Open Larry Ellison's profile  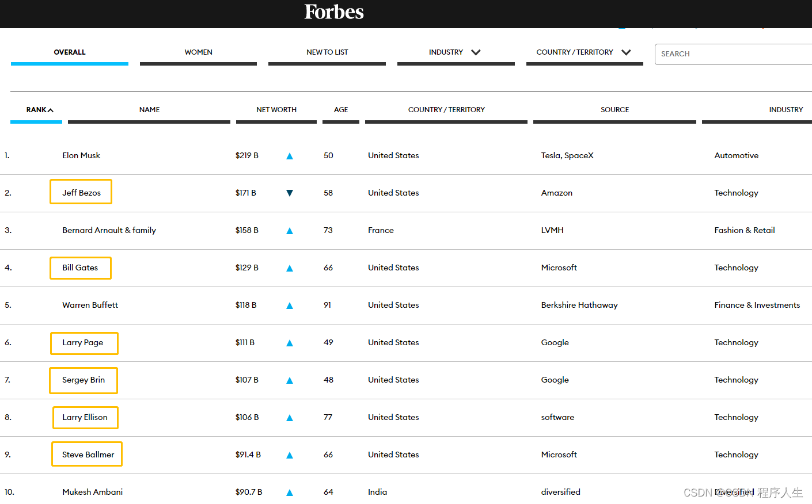click(x=85, y=417)
